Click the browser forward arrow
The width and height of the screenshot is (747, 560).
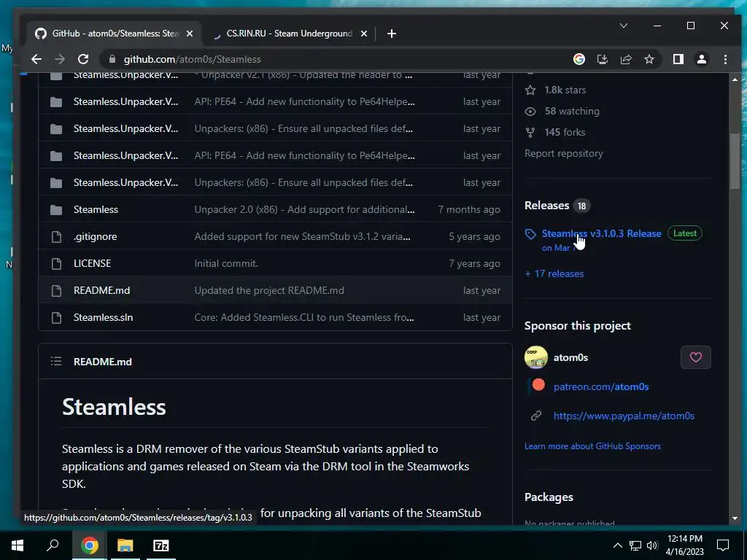click(x=60, y=59)
